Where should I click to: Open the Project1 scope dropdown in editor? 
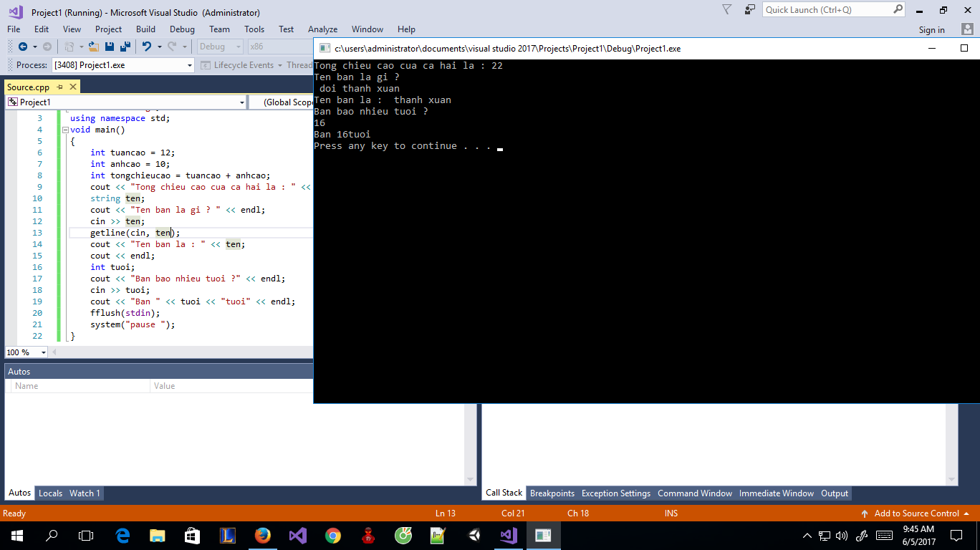241,102
